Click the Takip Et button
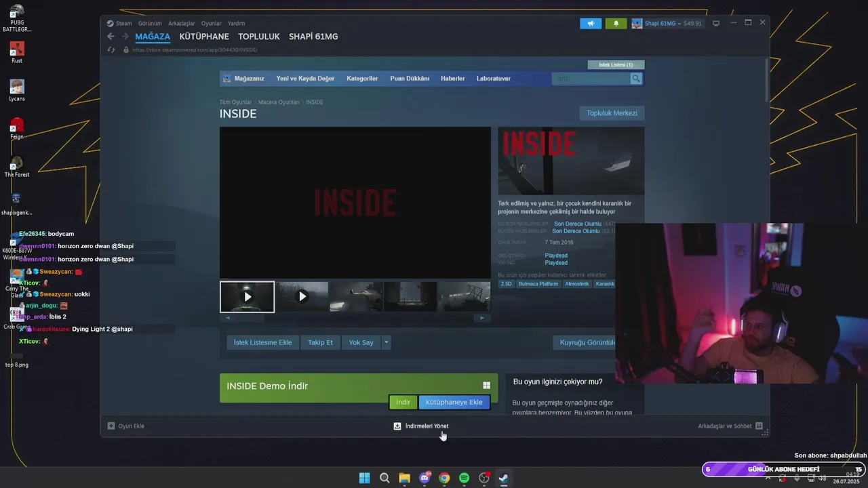This screenshot has height=488, width=868. pyautogui.click(x=320, y=342)
